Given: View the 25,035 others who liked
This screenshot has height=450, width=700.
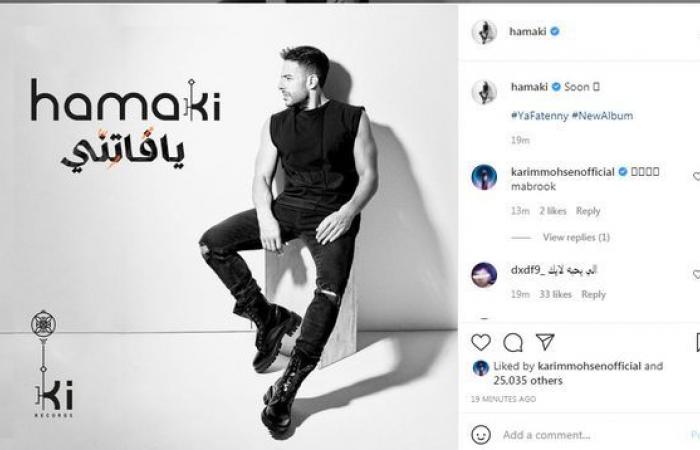Looking at the screenshot, I should pos(528,380).
